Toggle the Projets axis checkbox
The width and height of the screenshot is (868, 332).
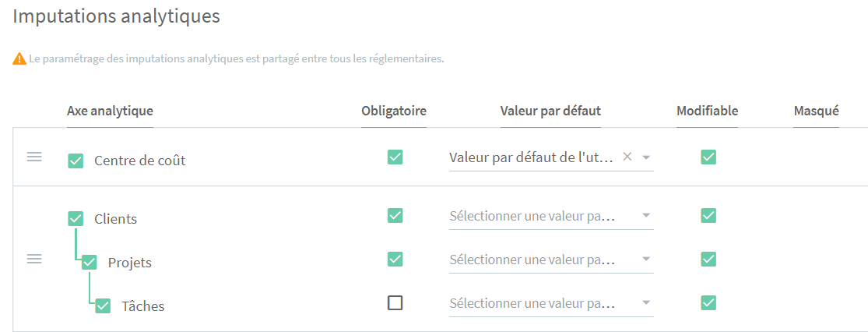coord(89,262)
